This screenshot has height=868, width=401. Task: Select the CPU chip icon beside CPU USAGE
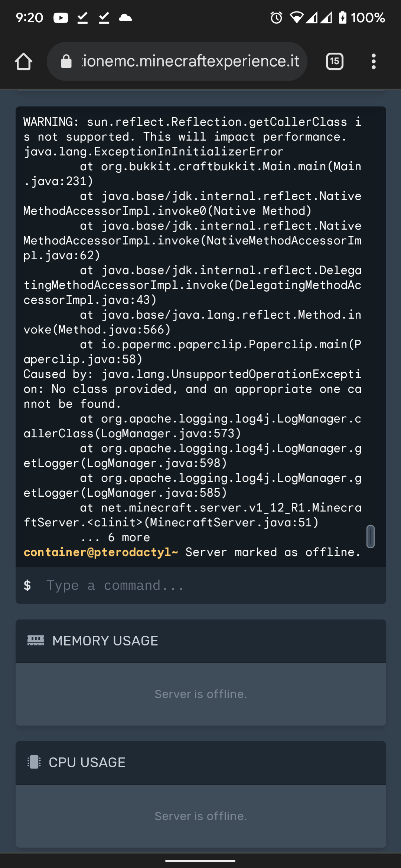pos(35,762)
